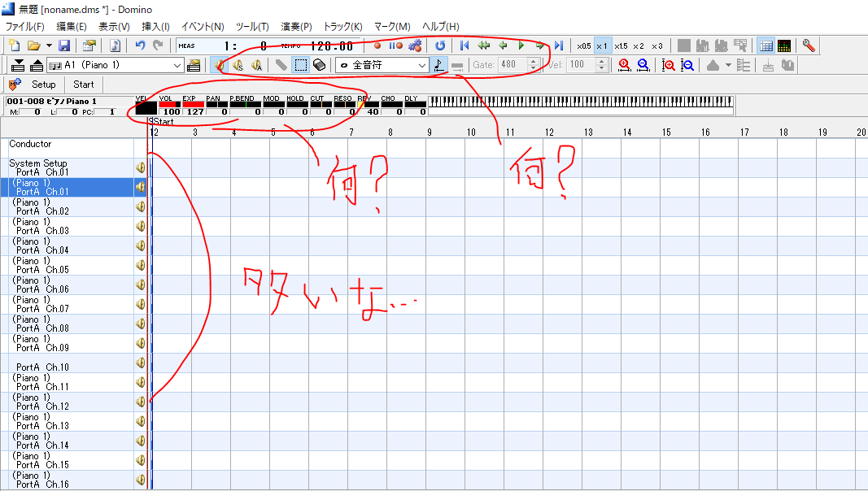Click the Redo arrow icon

[x=159, y=46]
